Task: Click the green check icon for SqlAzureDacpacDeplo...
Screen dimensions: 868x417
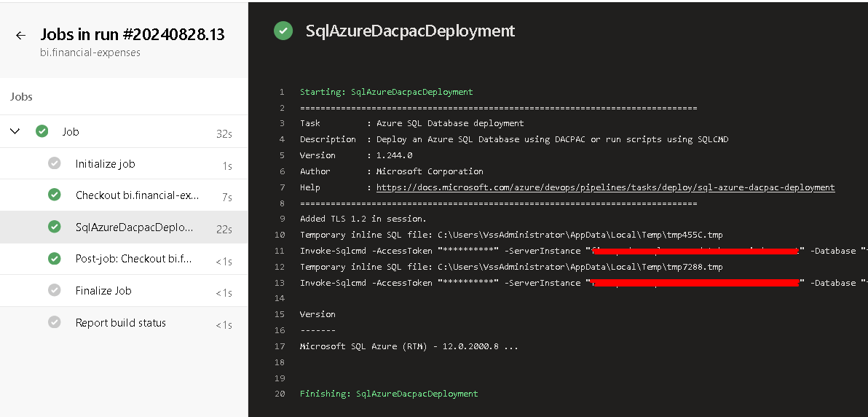Action: [54, 227]
